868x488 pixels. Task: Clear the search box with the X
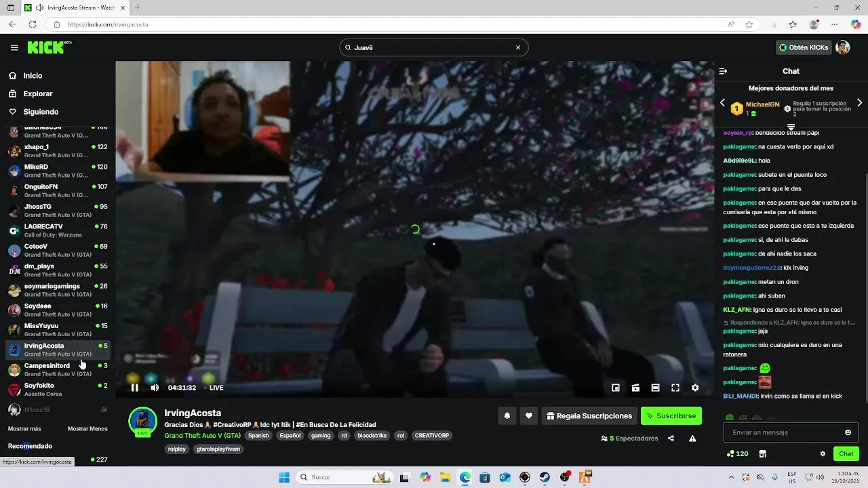[518, 47]
